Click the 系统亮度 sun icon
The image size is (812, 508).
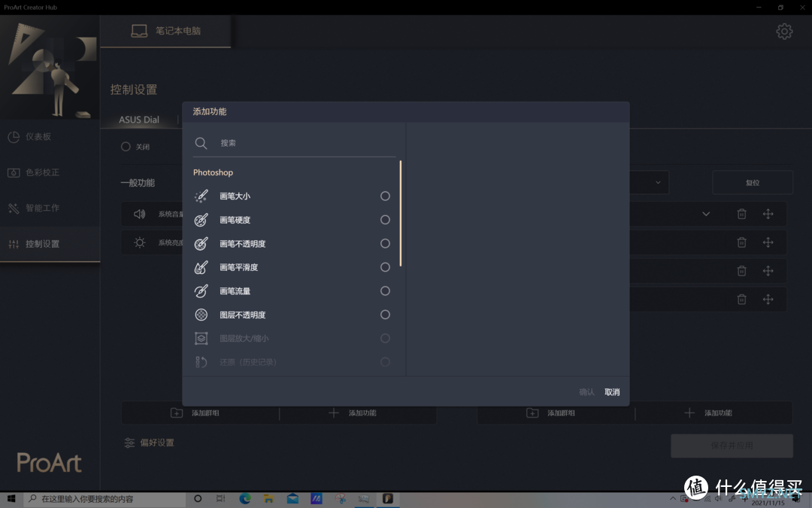(139, 242)
